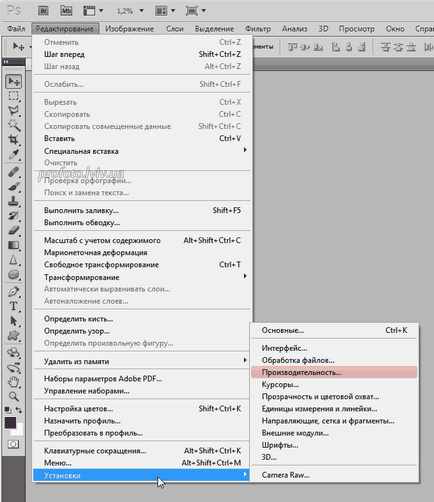Click Вставить menu command
Viewport: 434px width, 502px height.
point(142,138)
